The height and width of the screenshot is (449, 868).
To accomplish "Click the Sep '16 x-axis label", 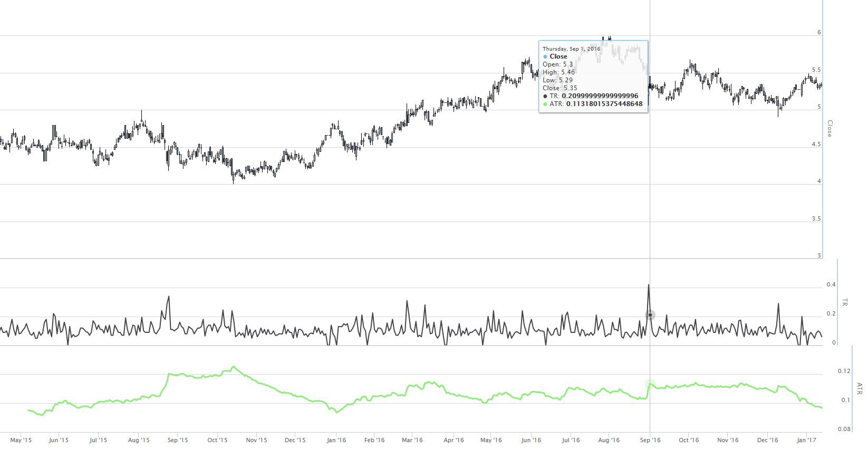I will 650,440.
